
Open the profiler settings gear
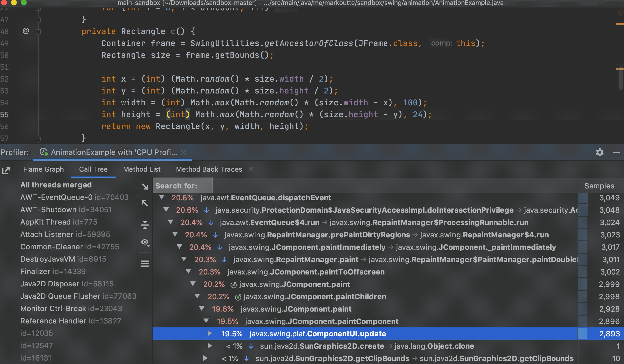(600, 152)
